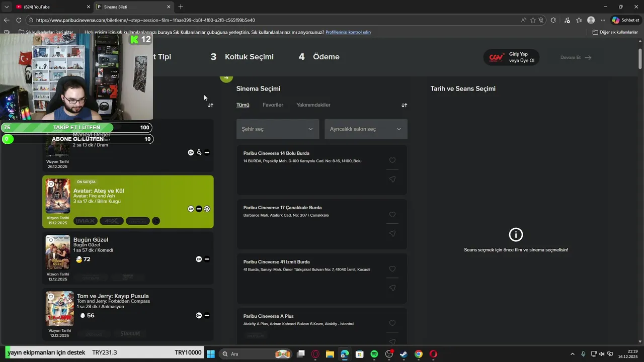Go to step 3 Koltuk Seçimi
This screenshot has width=644, height=362.
point(242,57)
